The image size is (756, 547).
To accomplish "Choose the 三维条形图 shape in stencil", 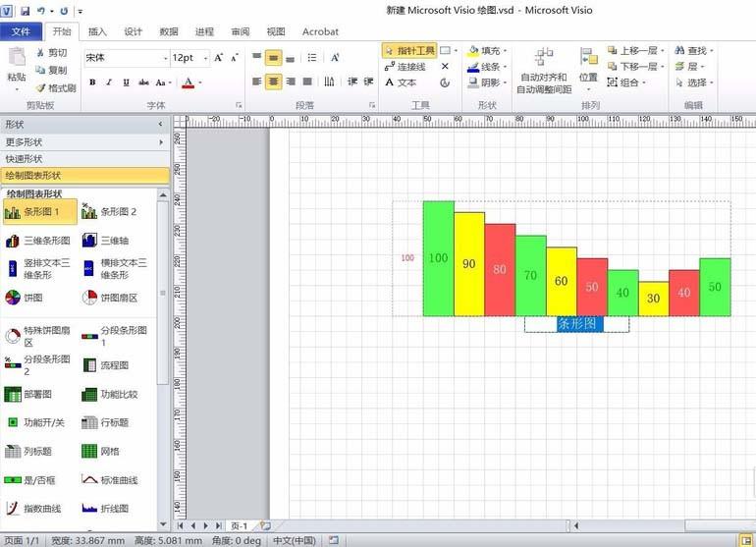I will (x=39, y=241).
